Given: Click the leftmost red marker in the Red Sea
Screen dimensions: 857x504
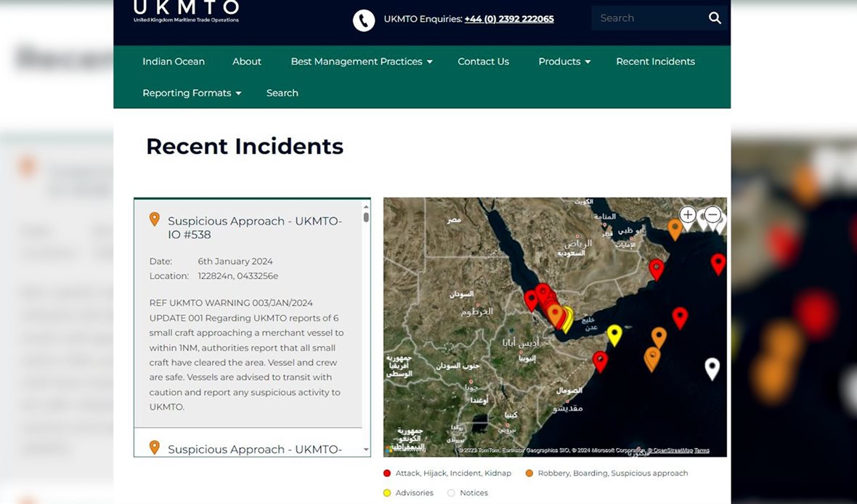Looking at the screenshot, I should [x=531, y=301].
